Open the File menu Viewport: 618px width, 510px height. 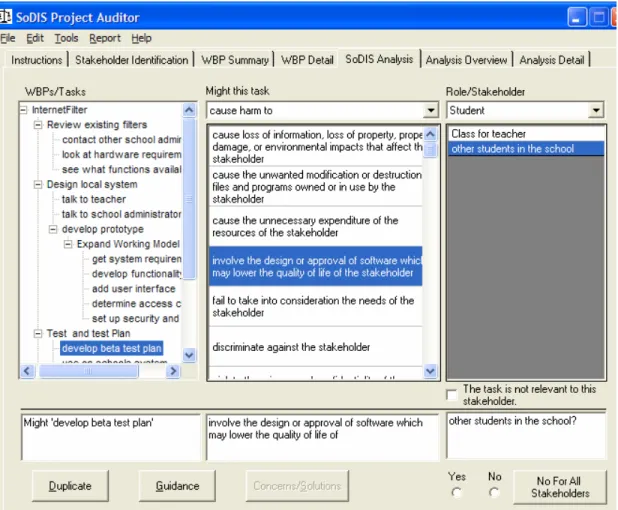[x=7, y=38]
